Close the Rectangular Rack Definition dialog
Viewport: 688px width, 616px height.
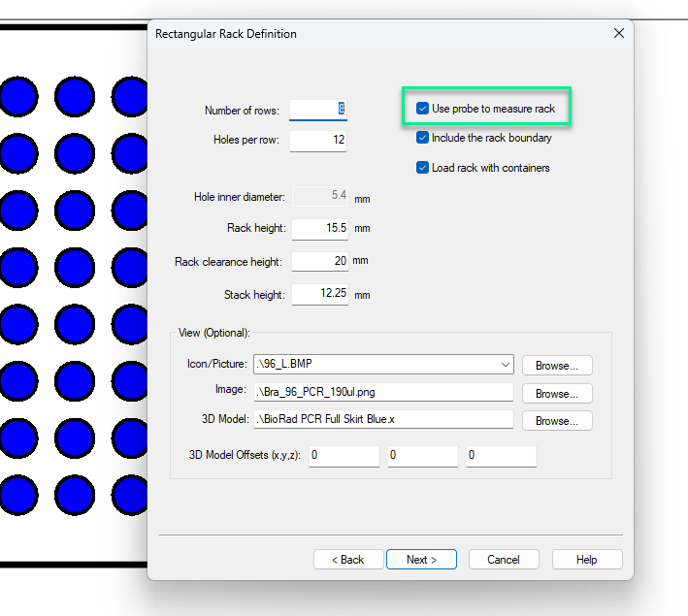pyautogui.click(x=618, y=33)
